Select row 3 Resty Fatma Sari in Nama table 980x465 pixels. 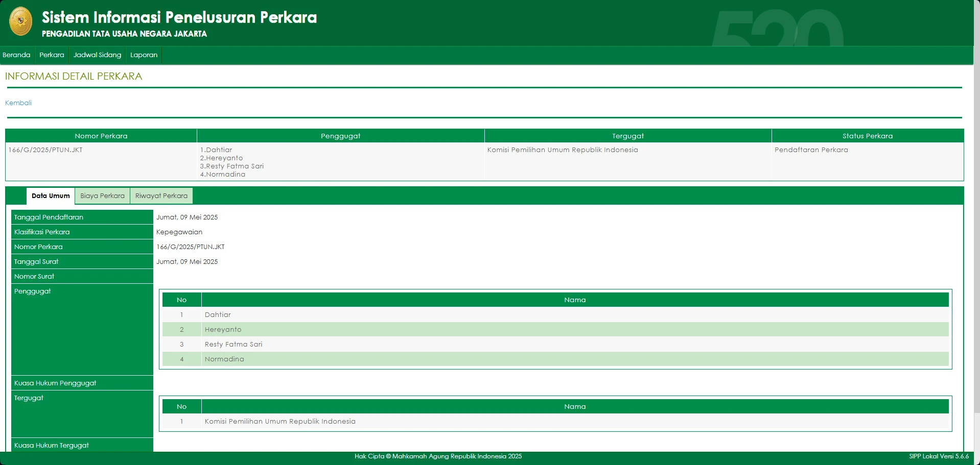coord(233,344)
